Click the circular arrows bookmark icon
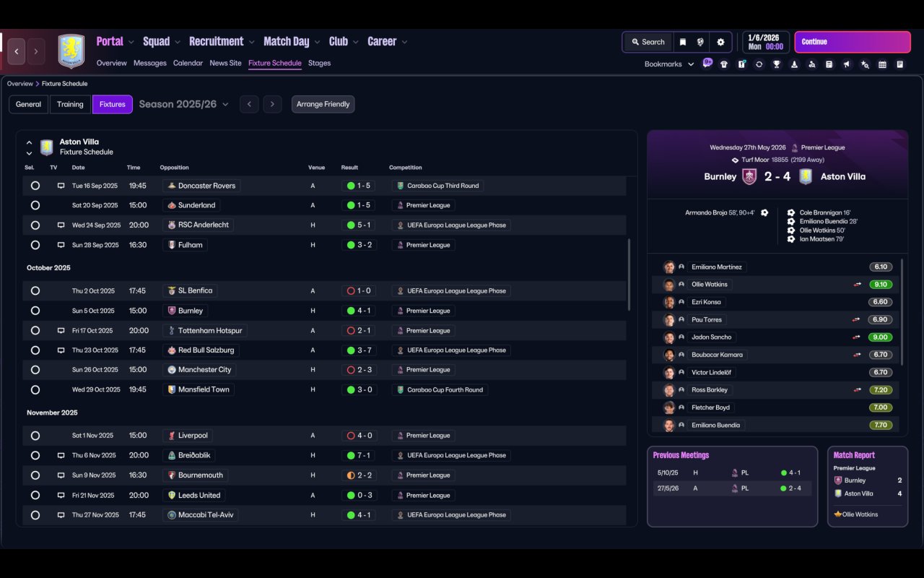 [x=759, y=64]
